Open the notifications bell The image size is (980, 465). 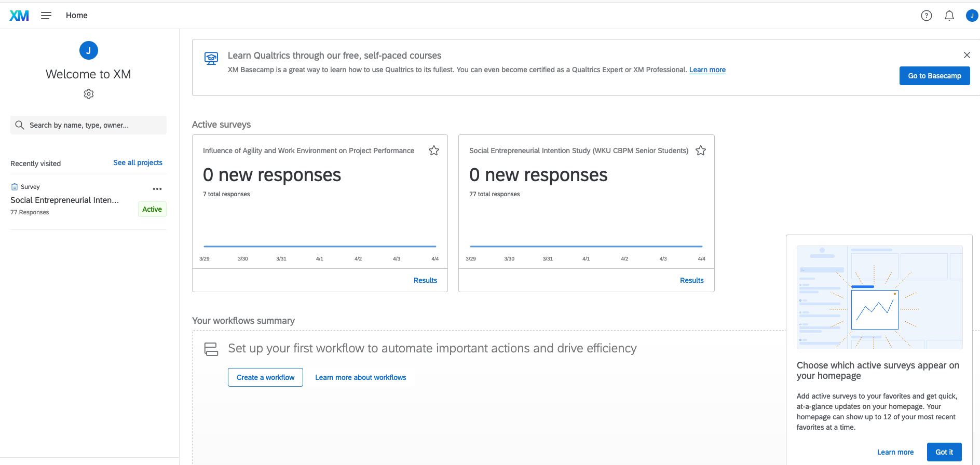pos(949,16)
